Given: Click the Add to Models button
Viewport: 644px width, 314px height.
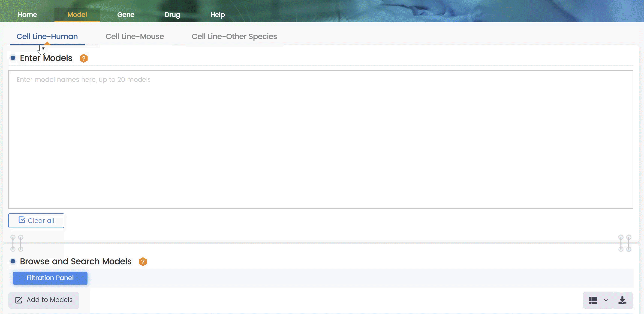Looking at the screenshot, I should (44, 300).
